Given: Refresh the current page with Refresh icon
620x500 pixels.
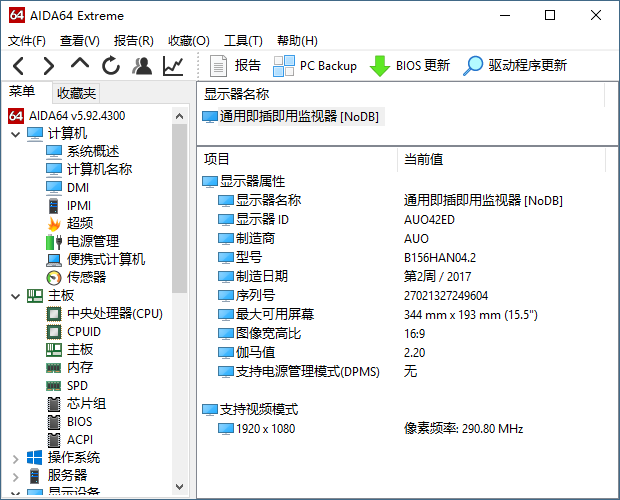Looking at the screenshot, I should tap(111, 66).
